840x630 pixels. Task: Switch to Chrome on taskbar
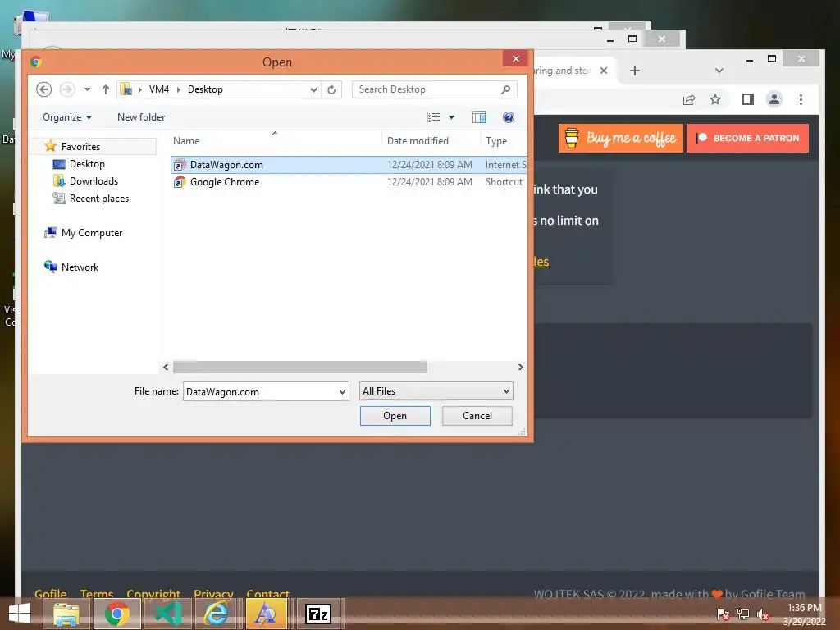tap(116, 614)
